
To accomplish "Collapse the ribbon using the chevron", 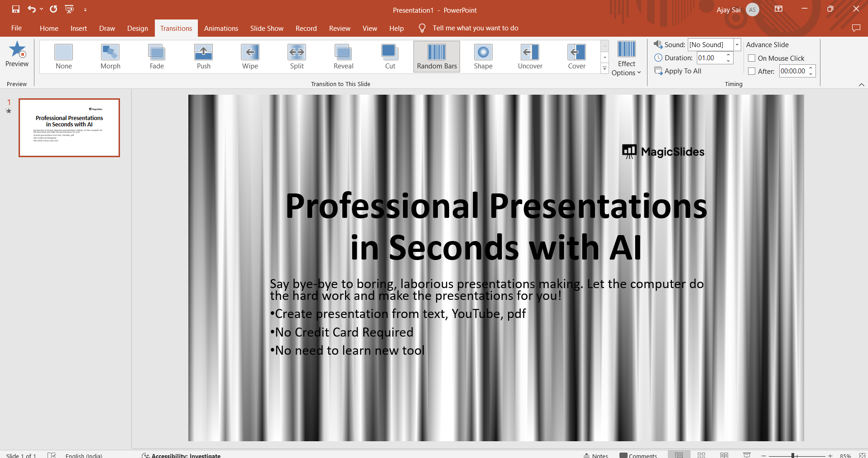I will pyautogui.click(x=861, y=85).
